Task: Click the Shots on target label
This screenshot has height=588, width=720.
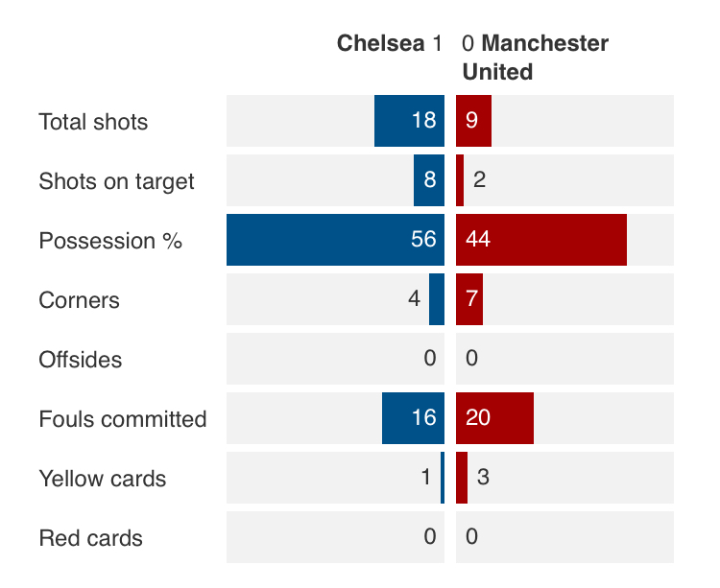Action: 116,181
